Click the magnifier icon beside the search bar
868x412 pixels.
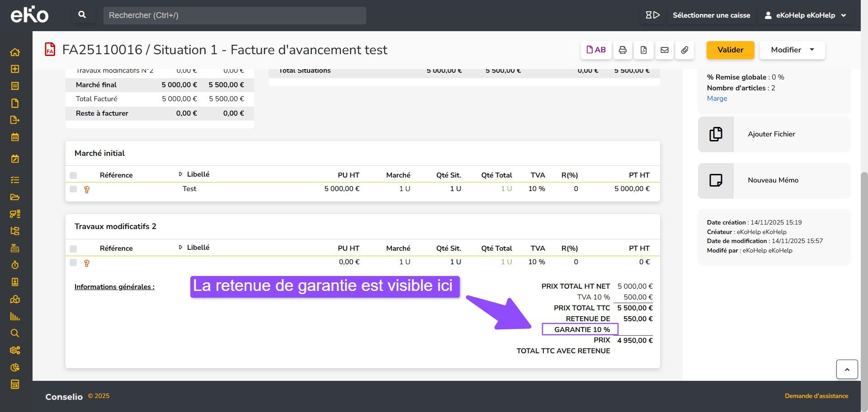[82, 15]
